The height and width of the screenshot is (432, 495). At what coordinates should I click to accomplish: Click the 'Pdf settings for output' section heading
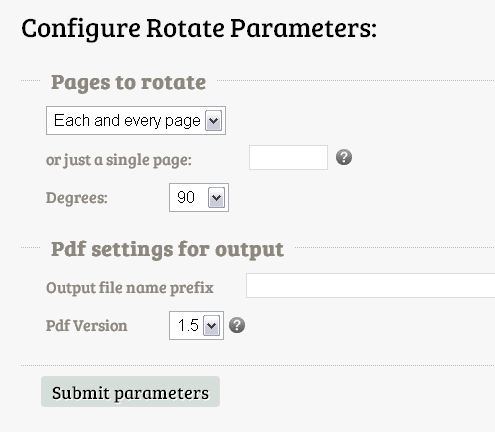pos(167,249)
